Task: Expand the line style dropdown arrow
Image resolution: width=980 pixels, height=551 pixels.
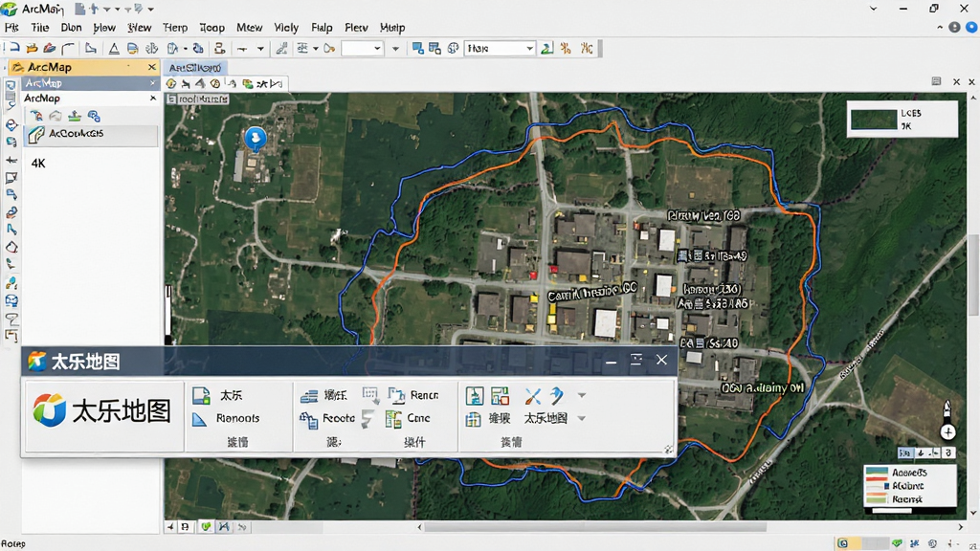Action: pos(260,48)
